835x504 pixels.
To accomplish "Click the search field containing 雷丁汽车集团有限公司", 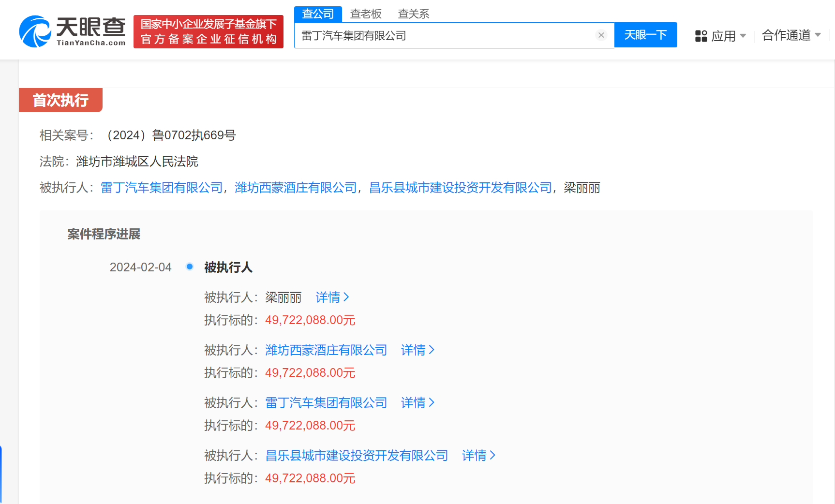I will pos(454,35).
